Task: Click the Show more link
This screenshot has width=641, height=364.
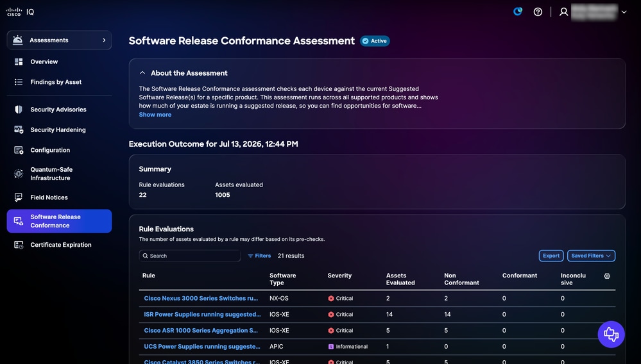Action: coord(155,115)
